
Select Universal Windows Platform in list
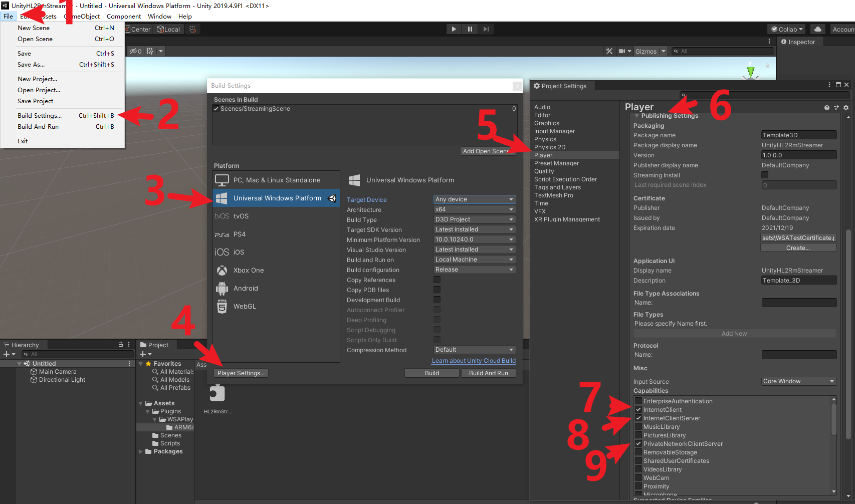276,198
